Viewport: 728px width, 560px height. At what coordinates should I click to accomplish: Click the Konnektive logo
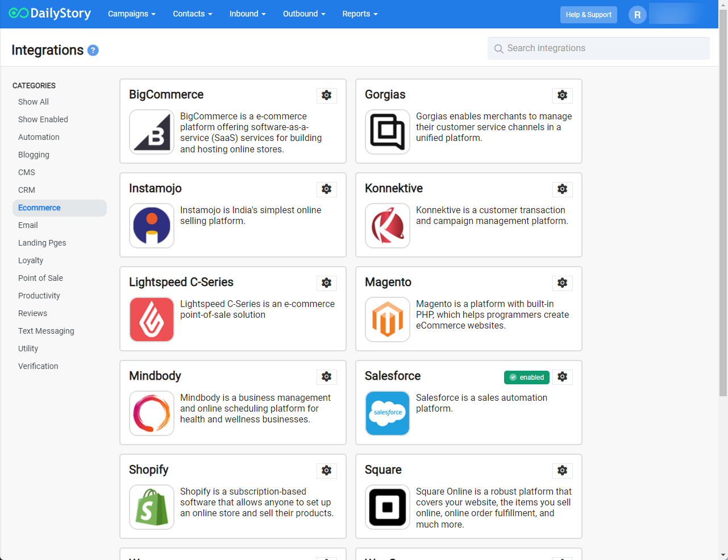click(388, 226)
